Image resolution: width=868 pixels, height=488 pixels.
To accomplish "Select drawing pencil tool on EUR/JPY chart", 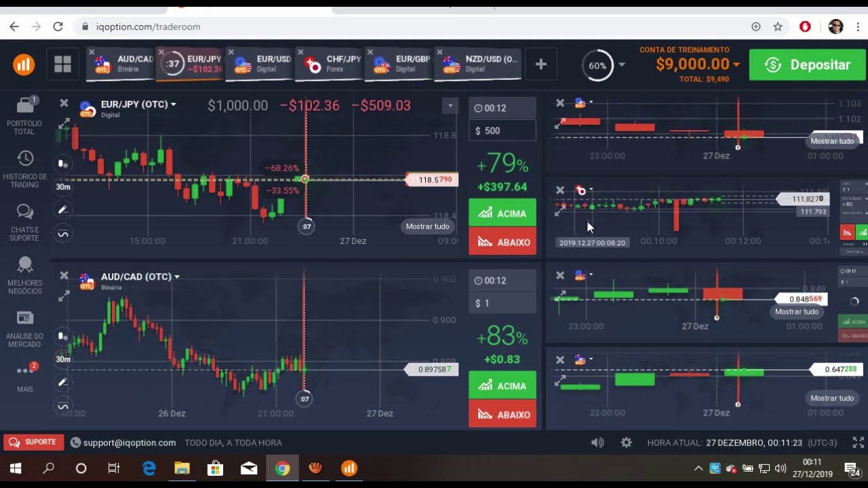I will pos(63,210).
